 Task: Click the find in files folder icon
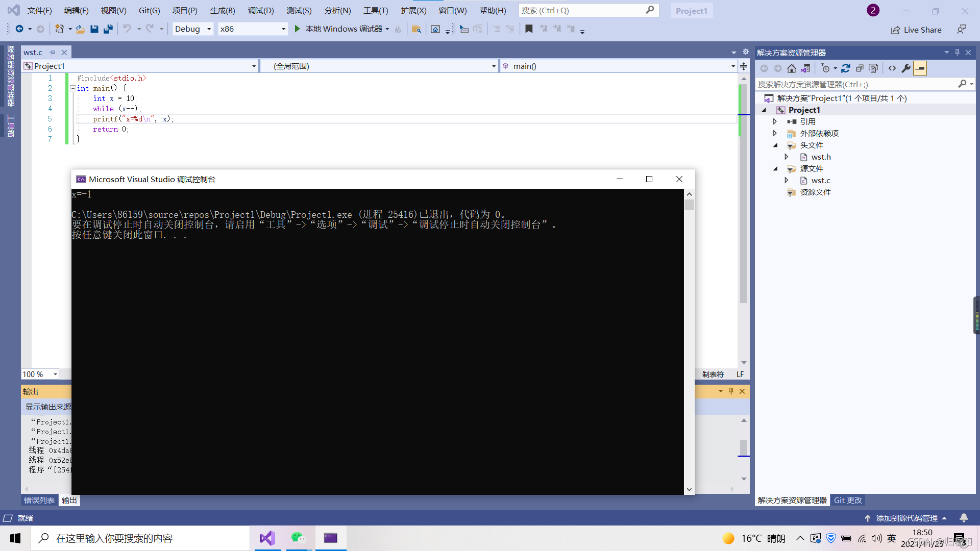pos(416,29)
